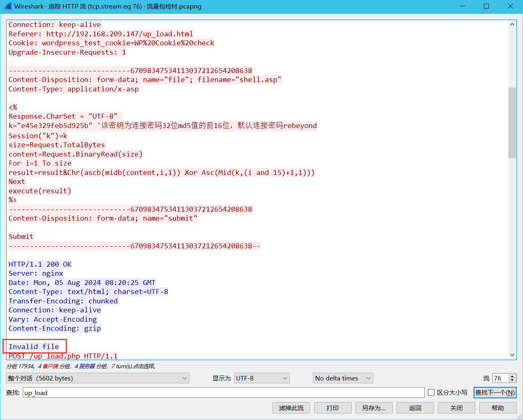
Task: Click the 关闭 button
Action: tap(457, 408)
